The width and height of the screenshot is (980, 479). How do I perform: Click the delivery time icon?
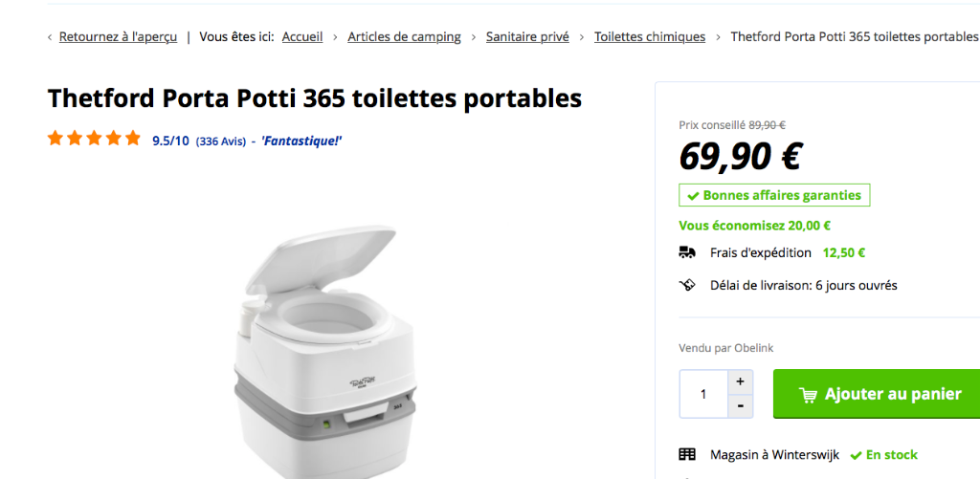[x=687, y=285]
